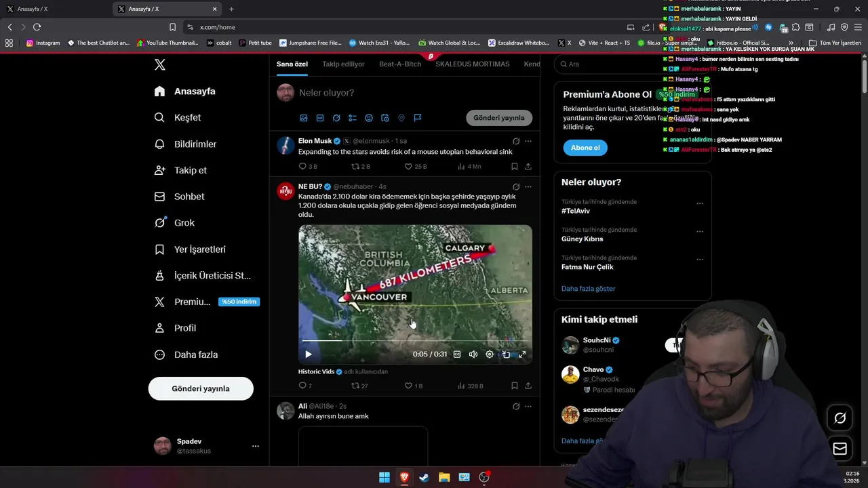Switch to the Sana özel tab
Screen dimensions: 868x488
click(292, 64)
